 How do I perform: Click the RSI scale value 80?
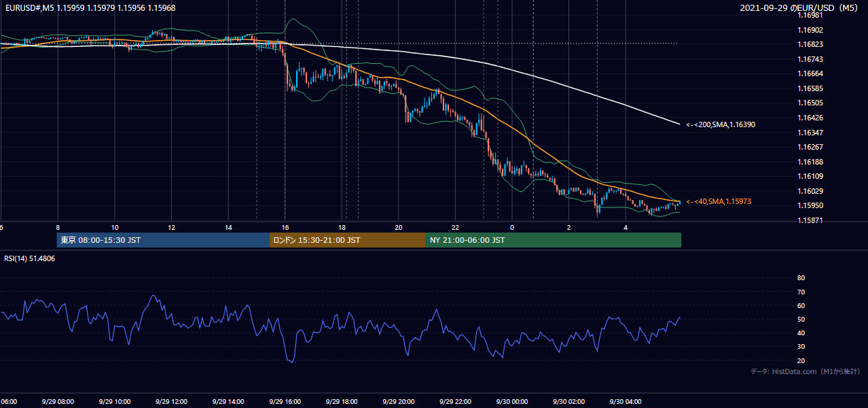click(x=801, y=278)
